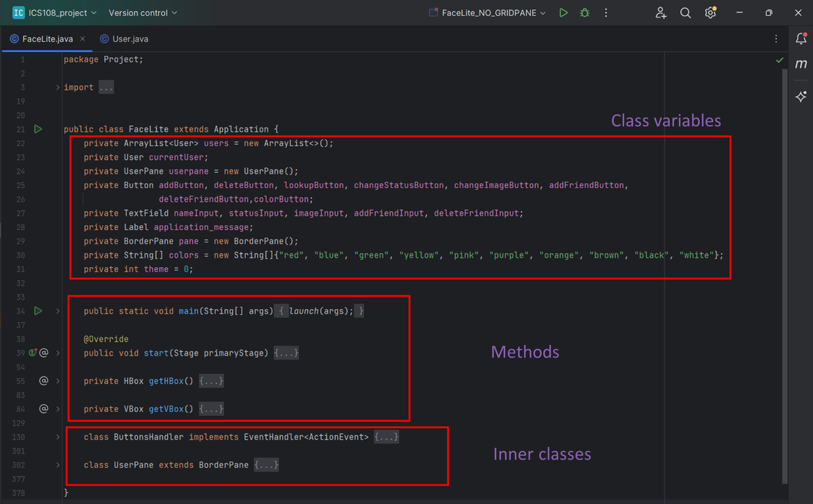The image size is (813, 504).
Task: Click the '@Override' annotation
Action: pyautogui.click(x=106, y=339)
